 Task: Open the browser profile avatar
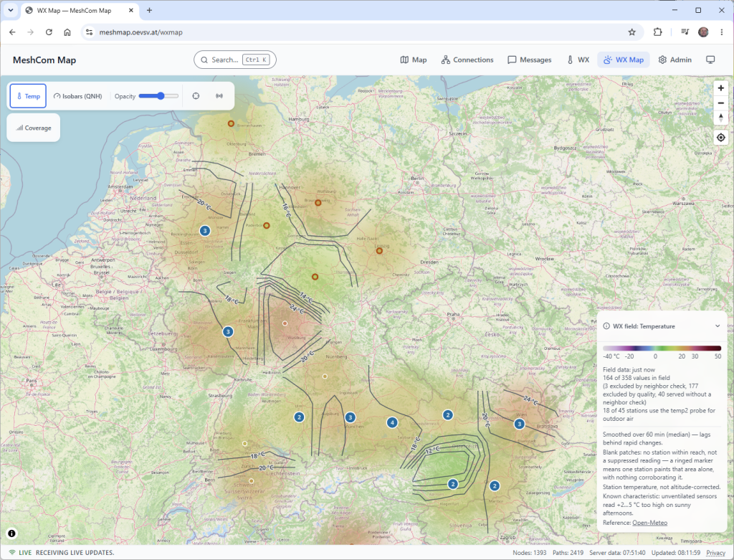pos(703,32)
